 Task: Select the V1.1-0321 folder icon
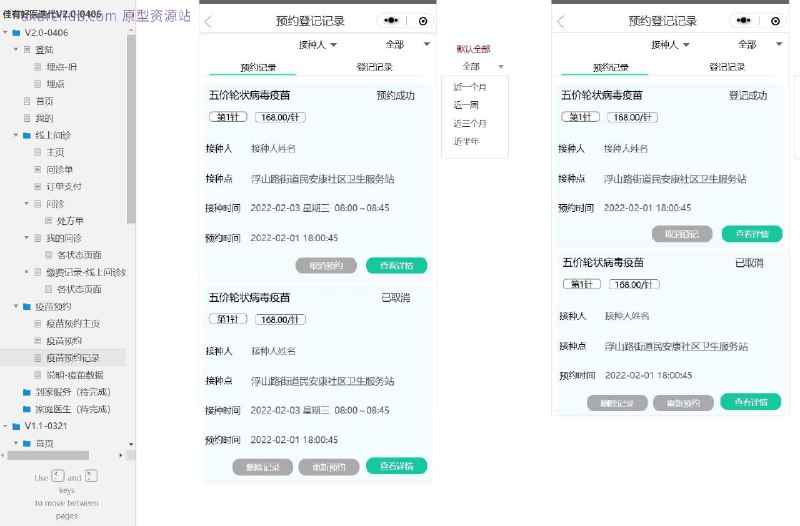click(x=16, y=426)
